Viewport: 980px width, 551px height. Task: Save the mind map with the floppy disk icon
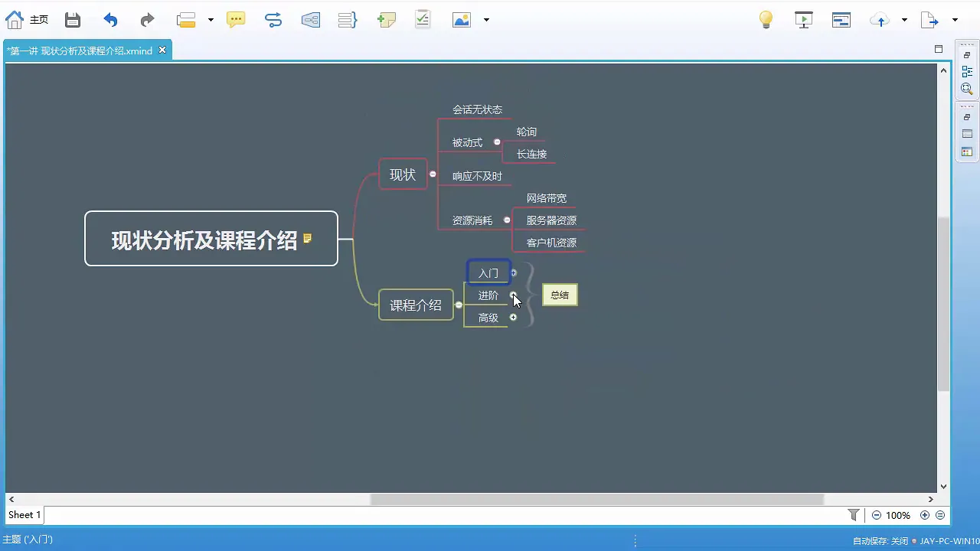[72, 21]
